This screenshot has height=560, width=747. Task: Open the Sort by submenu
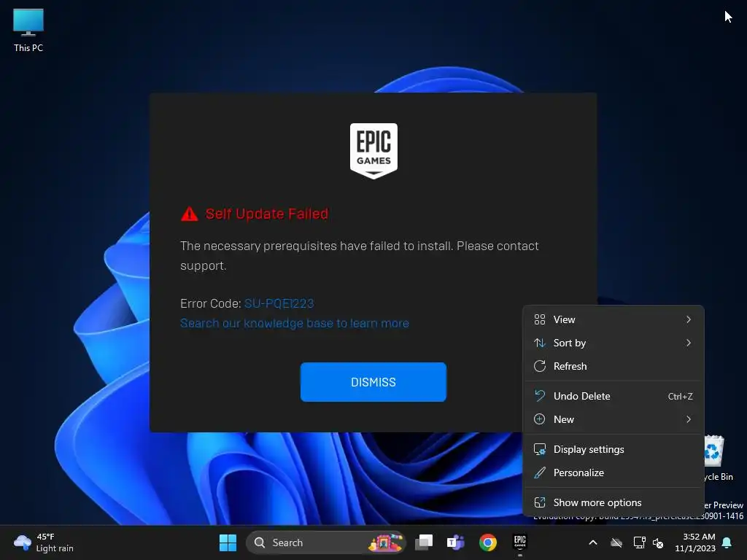(613, 343)
